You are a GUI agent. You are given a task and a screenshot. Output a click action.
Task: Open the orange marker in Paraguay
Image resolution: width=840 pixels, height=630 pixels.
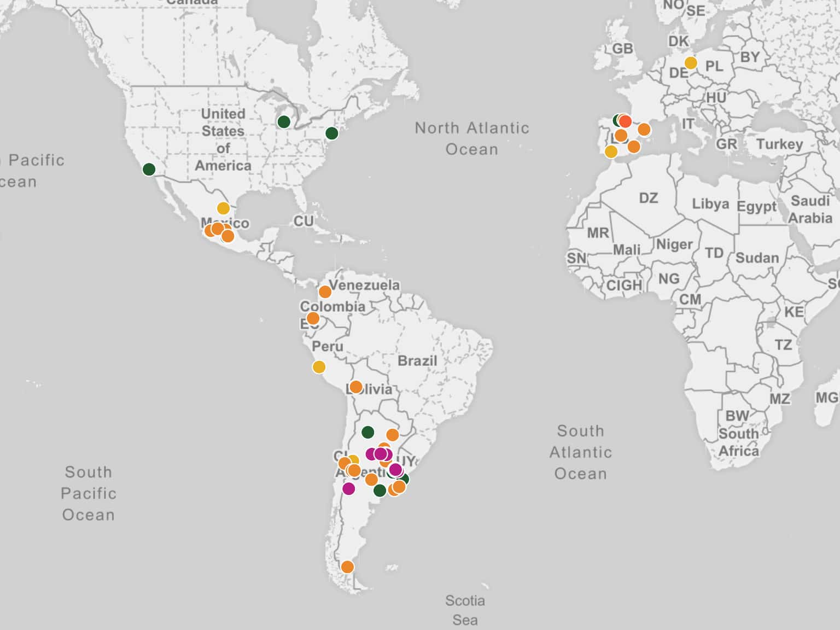(392, 435)
